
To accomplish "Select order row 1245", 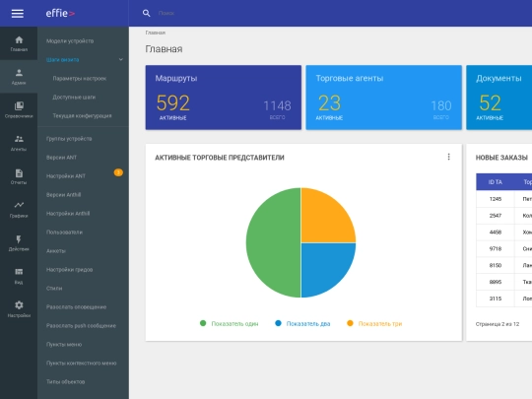I will [x=503, y=199].
